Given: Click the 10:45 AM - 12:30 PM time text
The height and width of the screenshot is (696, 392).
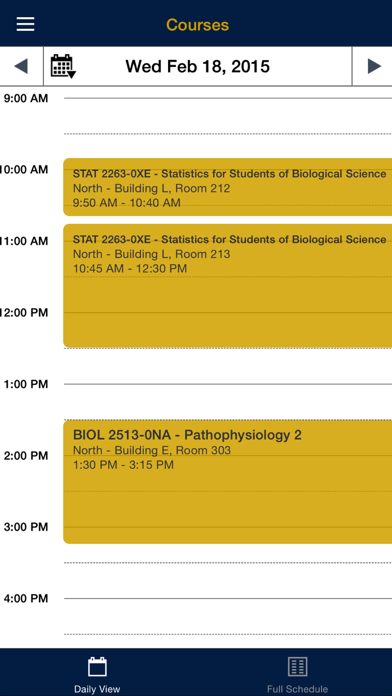Looking at the screenshot, I should click(x=130, y=268).
